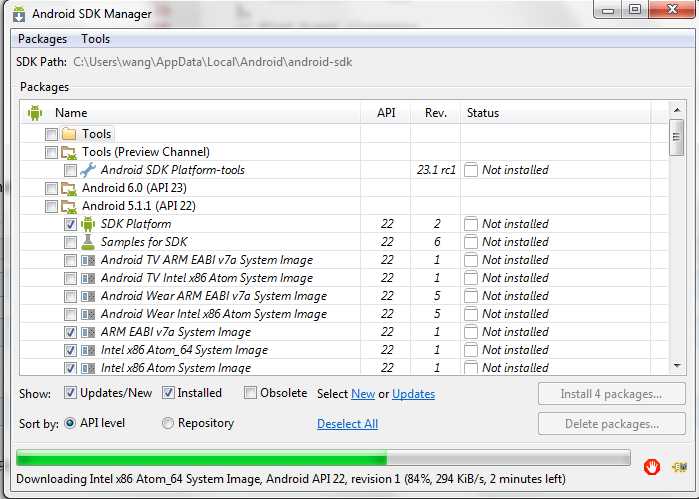Screen dimensions: 699x499
Task: Check the Samples for SDK checkbox
Action: point(70,242)
